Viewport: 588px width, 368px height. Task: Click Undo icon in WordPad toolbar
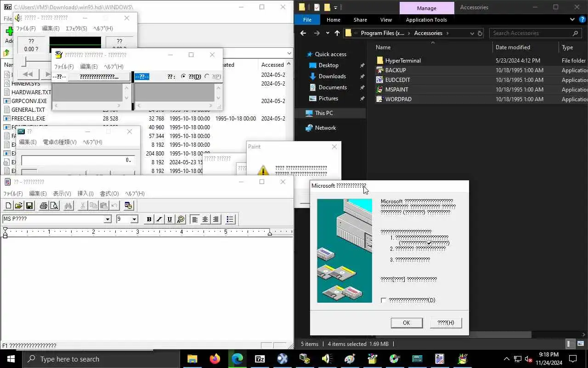point(114,206)
